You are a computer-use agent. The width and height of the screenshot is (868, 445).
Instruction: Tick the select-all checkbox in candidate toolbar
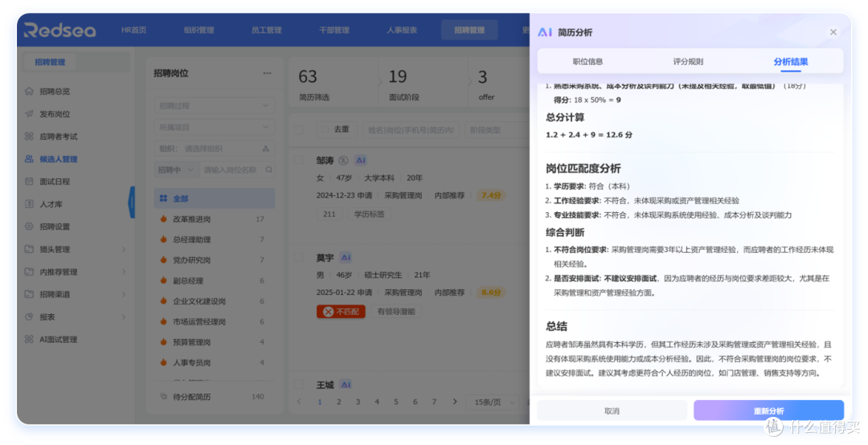pyautogui.click(x=299, y=129)
